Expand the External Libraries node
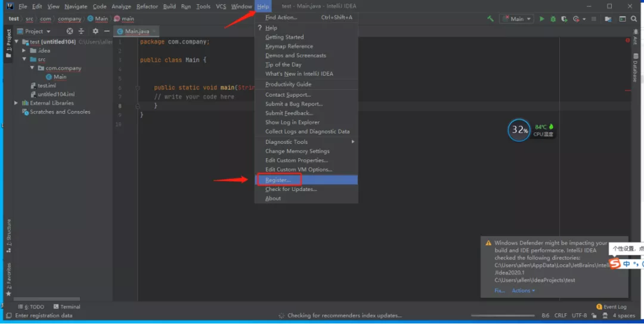This screenshot has width=644, height=324. [16, 103]
